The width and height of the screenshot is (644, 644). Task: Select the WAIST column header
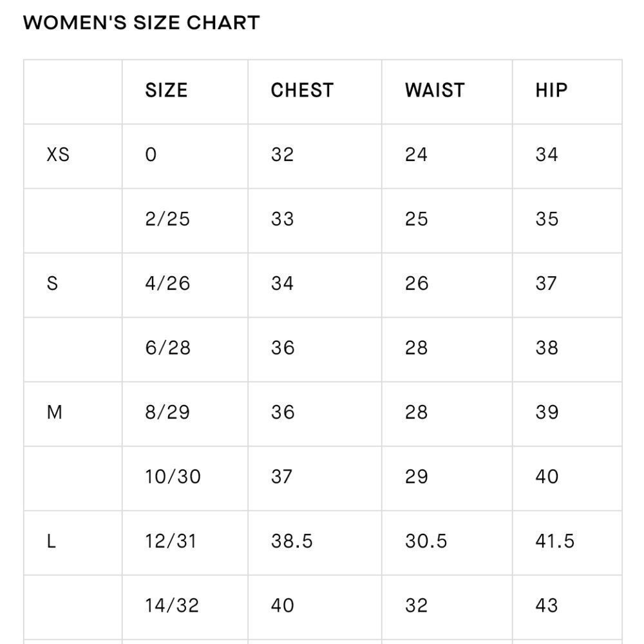pyautogui.click(x=435, y=90)
